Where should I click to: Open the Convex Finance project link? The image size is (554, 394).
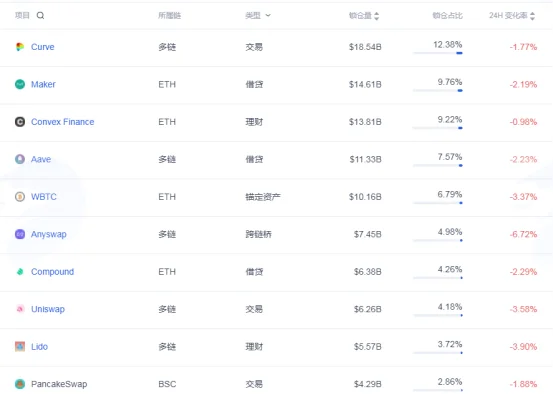[x=63, y=122]
